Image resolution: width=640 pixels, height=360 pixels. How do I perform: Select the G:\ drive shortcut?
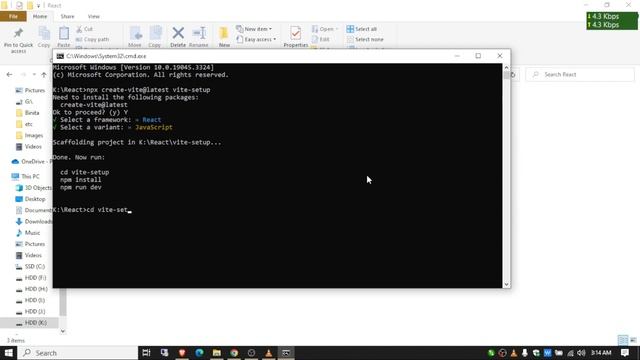pos(24,102)
